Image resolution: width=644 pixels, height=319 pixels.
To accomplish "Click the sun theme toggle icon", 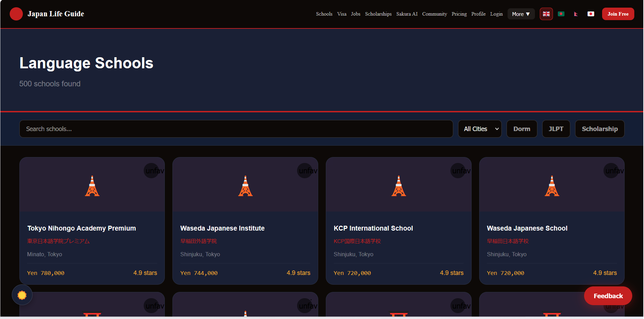I will (x=22, y=295).
